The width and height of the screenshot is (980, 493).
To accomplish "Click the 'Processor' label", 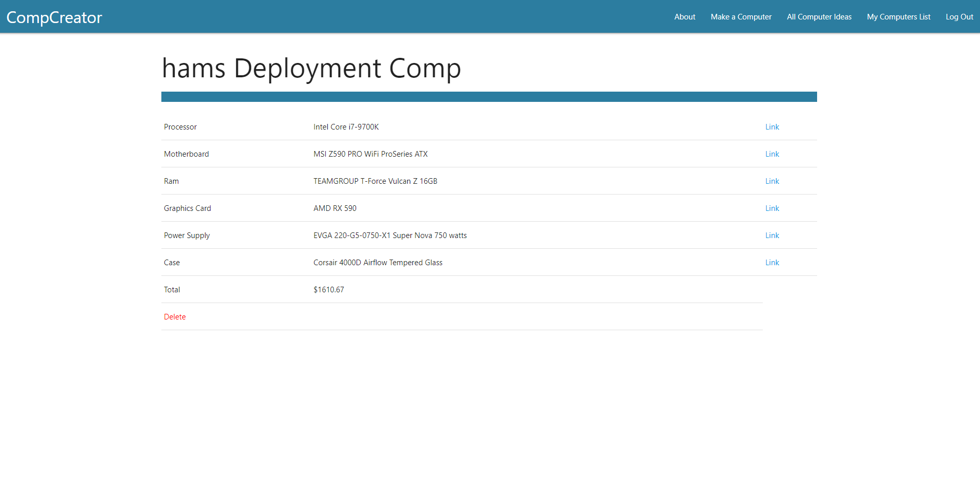I will tap(180, 127).
